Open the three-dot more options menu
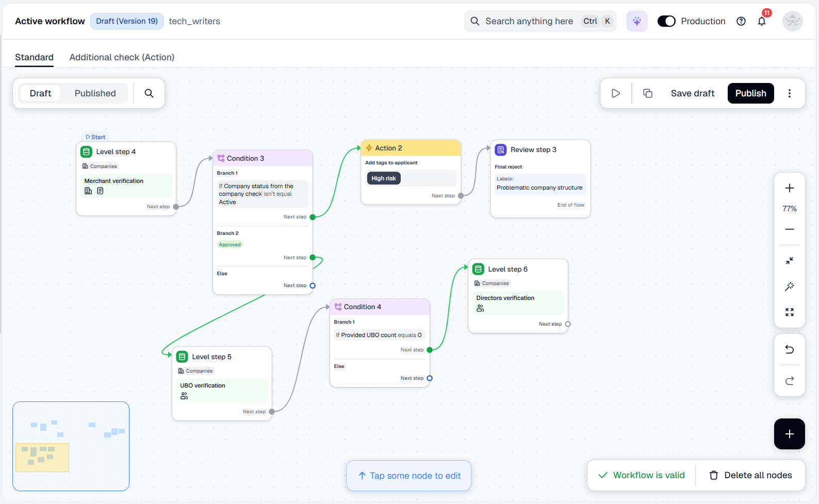The width and height of the screenshot is (819, 504). (x=789, y=93)
